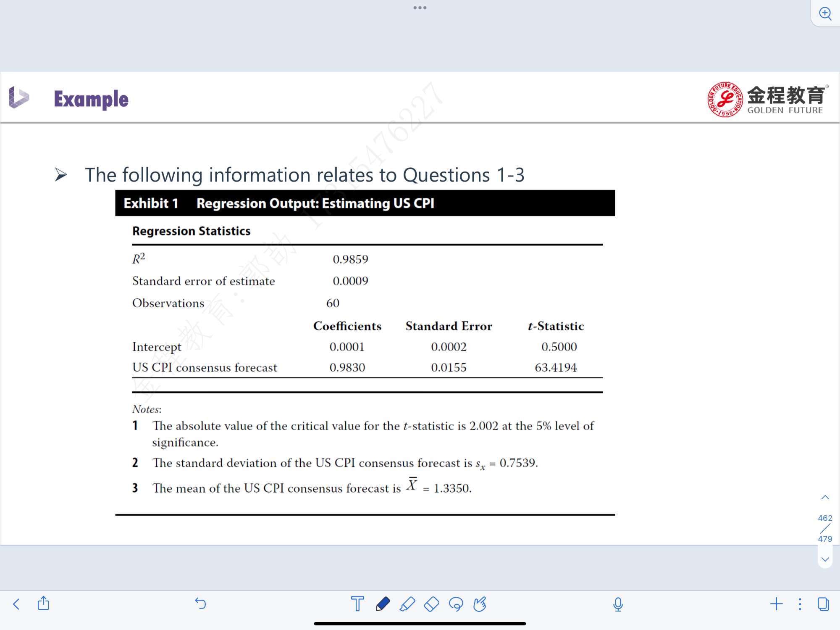Screen dimensions: 840x630
Task: Enable the finger touch drawing tool
Action: tap(480, 604)
